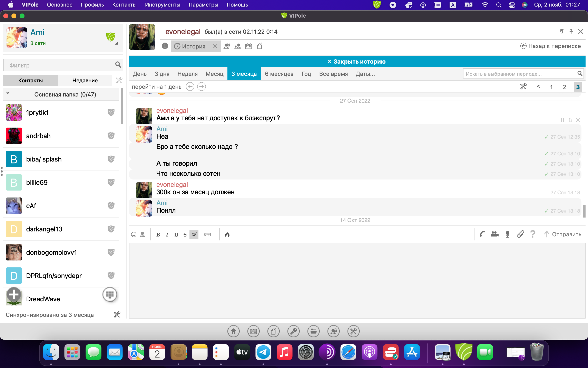Click into the message compose area
The image size is (588, 368).
click(x=357, y=281)
